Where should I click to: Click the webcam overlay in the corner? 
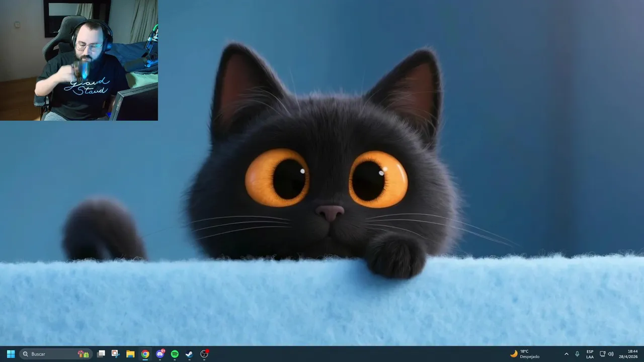point(79,60)
